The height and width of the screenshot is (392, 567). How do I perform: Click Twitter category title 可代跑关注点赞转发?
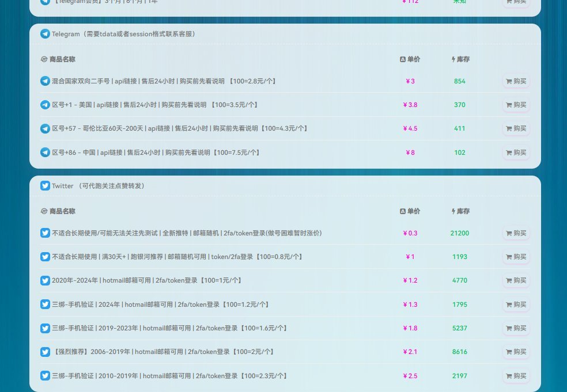(x=100, y=186)
